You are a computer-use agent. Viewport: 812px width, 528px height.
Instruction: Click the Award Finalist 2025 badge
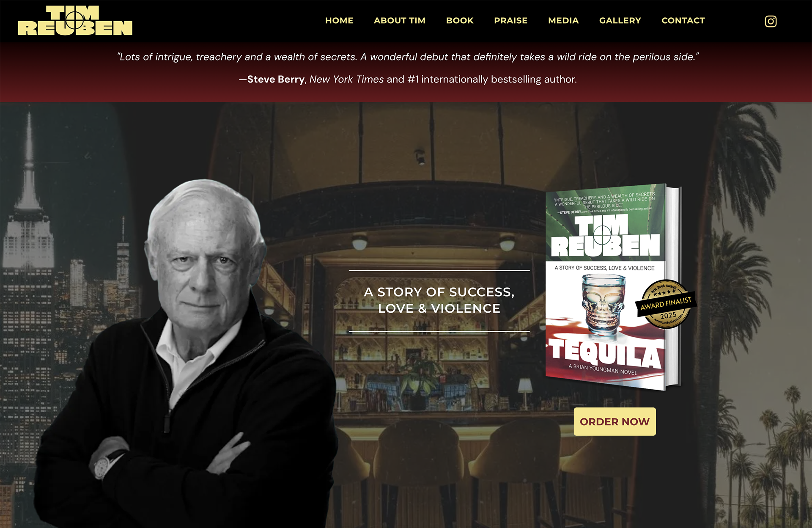pos(666,304)
